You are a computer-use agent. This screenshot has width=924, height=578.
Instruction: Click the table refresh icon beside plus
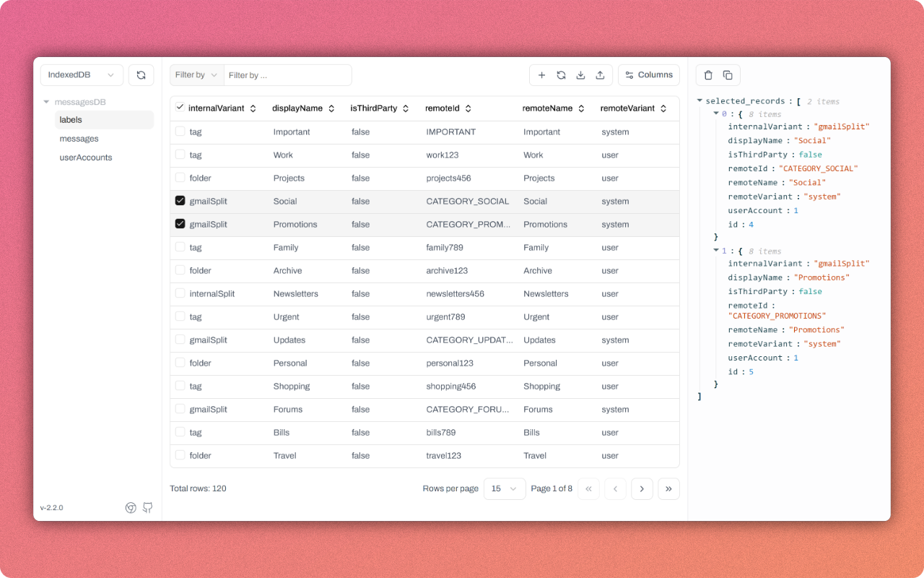561,75
